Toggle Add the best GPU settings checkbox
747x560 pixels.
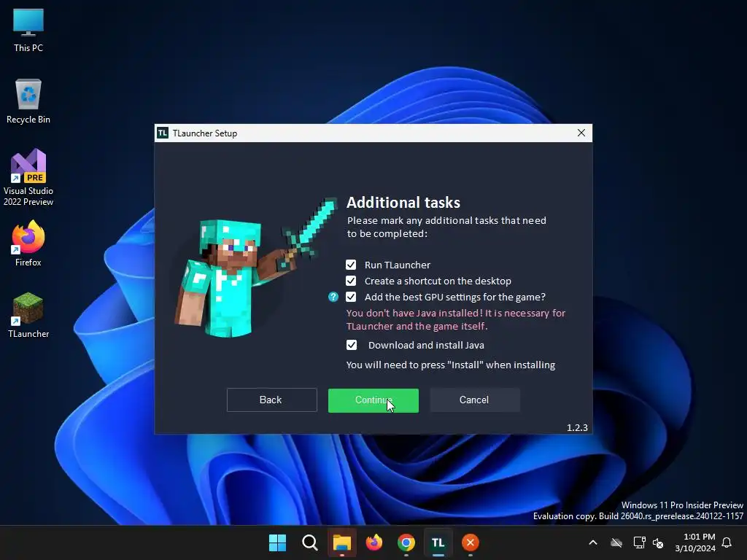(x=351, y=297)
